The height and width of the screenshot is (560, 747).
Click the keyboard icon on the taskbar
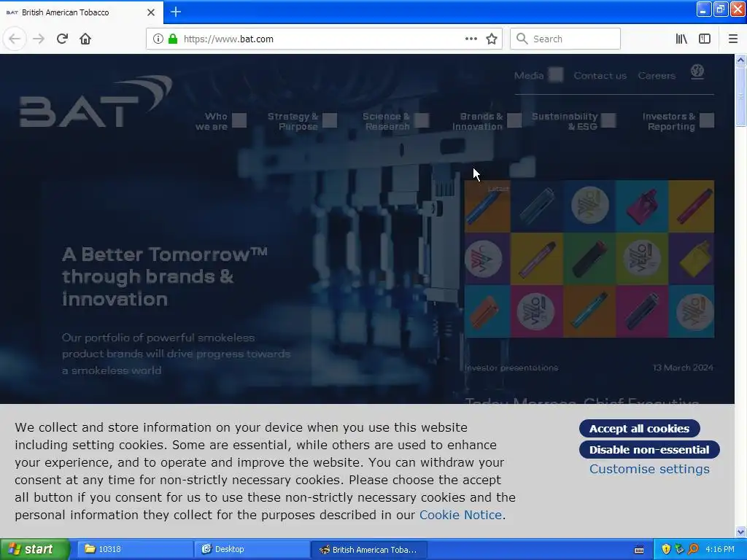(x=639, y=550)
